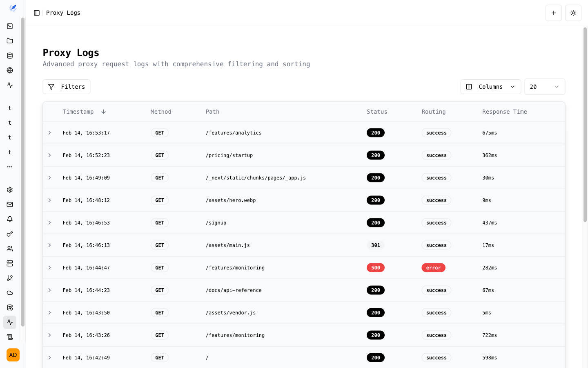Open the Filters menu
Image resolution: width=588 pixels, height=368 pixels.
pyautogui.click(x=66, y=86)
